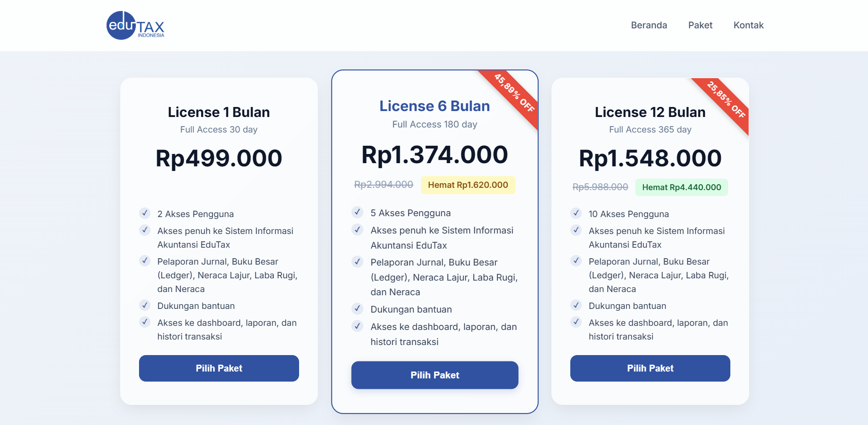Click the License 6 Bulan heading
868x425 pixels.
434,106
